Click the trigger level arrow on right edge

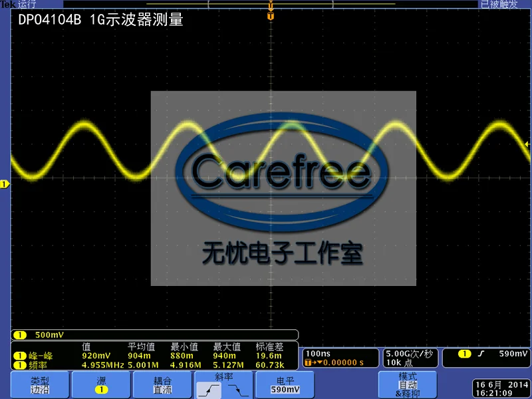tap(527, 144)
